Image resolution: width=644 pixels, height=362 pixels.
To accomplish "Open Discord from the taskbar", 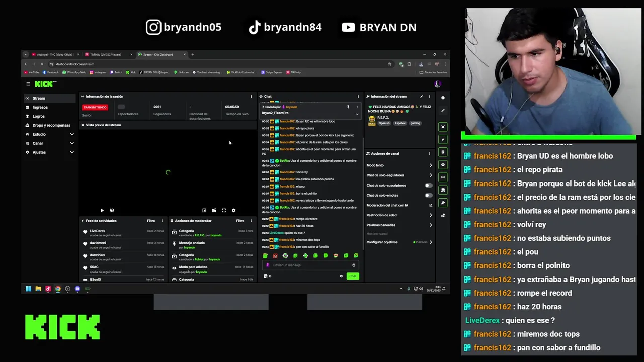I will (x=77, y=289).
